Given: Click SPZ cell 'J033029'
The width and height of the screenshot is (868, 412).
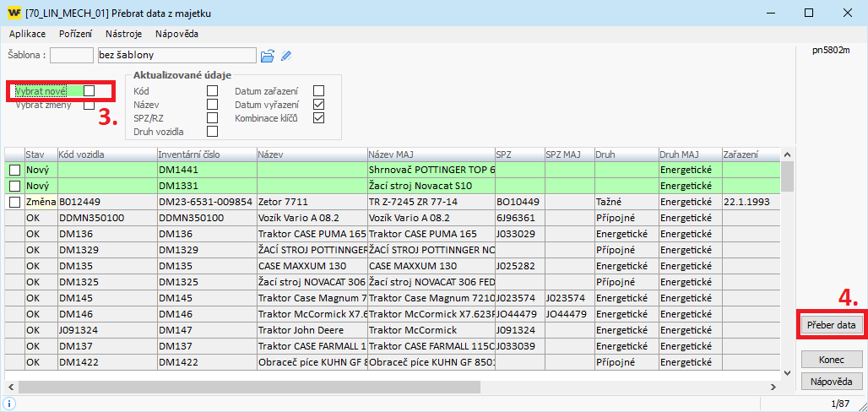Looking at the screenshot, I should point(520,234).
